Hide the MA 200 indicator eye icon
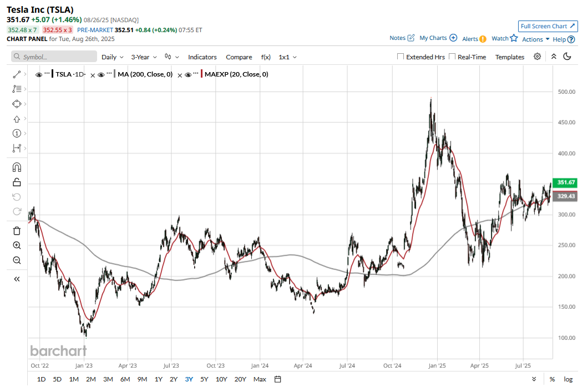The height and width of the screenshot is (387, 588). 101,75
